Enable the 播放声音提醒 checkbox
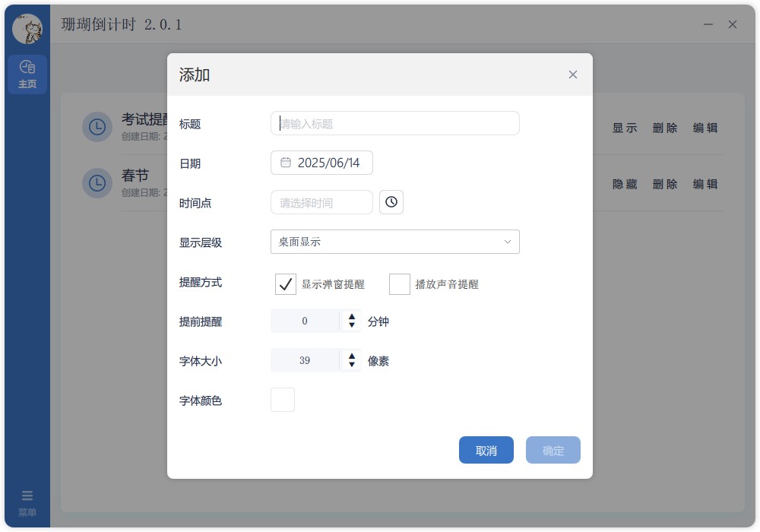The width and height of the screenshot is (760, 532). (399, 283)
